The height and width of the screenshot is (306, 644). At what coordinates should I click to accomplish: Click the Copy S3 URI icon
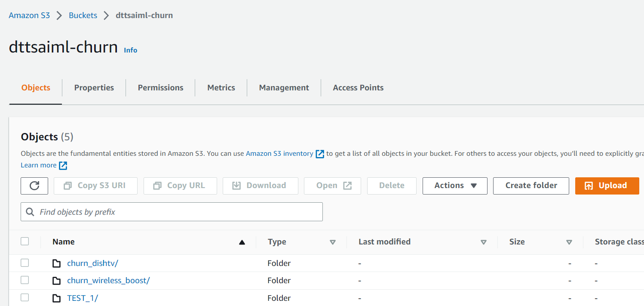(x=67, y=185)
